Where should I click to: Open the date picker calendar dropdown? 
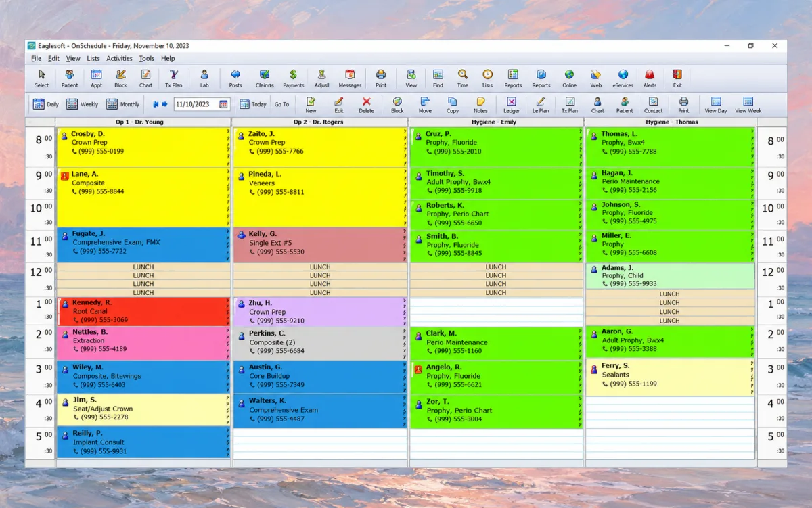tap(224, 104)
